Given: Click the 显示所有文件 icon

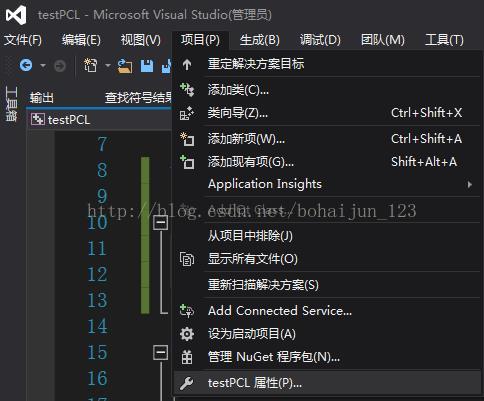Looking at the screenshot, I should (x=187, y=259).
